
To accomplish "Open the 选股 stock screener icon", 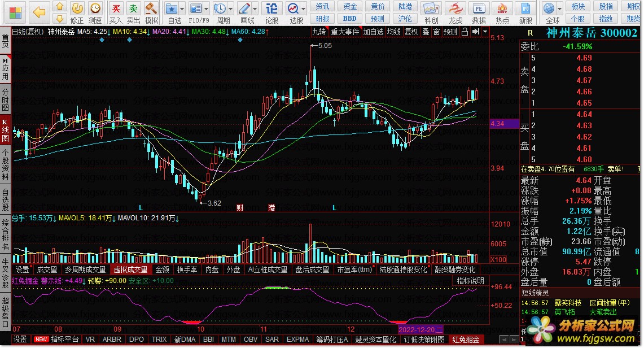I will tap(293, 8).
